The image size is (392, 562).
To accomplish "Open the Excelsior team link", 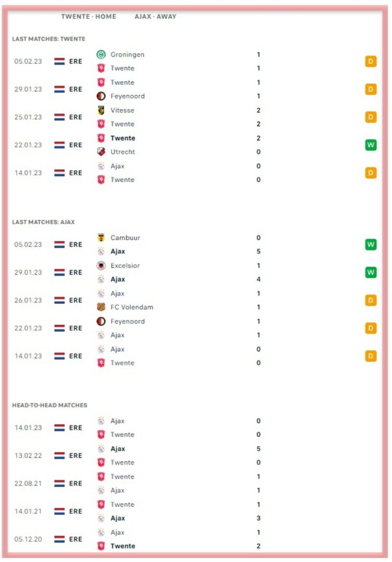I will click(125, 265).
